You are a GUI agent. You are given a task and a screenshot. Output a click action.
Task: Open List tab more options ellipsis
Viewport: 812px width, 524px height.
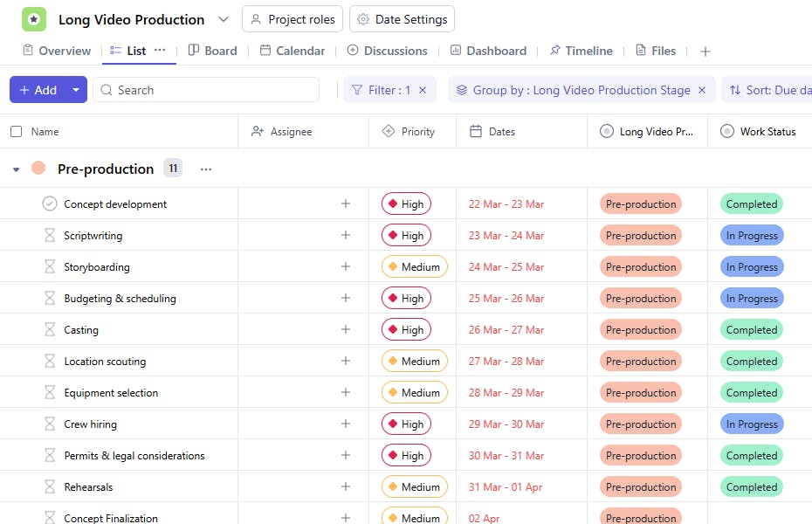[x=160, y=51]
